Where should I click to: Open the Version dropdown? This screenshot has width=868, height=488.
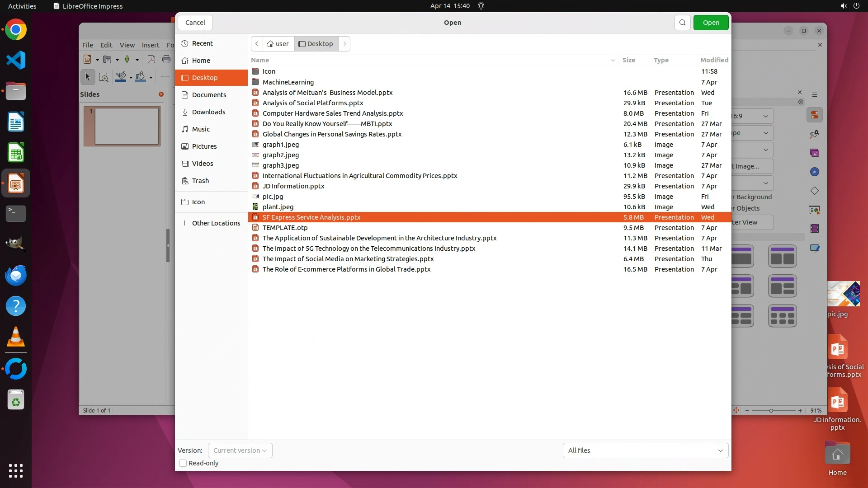(240, 450)
